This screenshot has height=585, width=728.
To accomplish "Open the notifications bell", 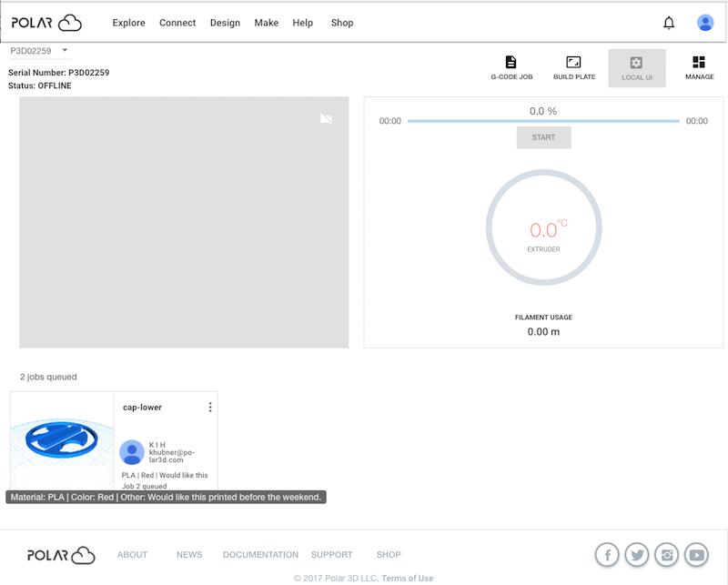I will pyautogui.click(x=669, y=23).
